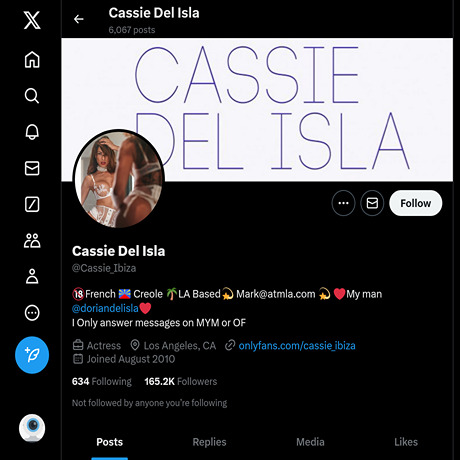Open the onlyfans.com/cassie_ibiza link
The width and height of the screenshot is (460, 460).
[297, 346]
